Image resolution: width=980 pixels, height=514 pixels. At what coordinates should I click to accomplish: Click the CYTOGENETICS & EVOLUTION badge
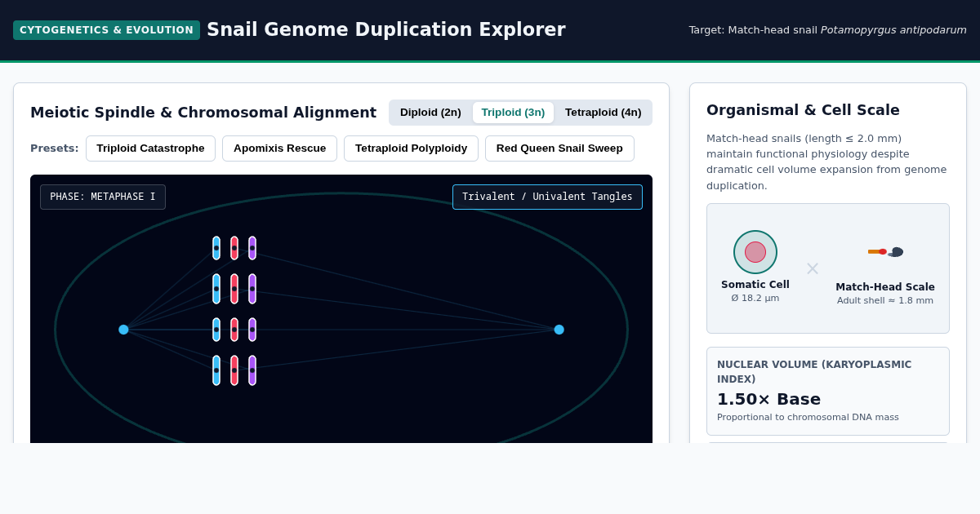(x=106, y=30)
